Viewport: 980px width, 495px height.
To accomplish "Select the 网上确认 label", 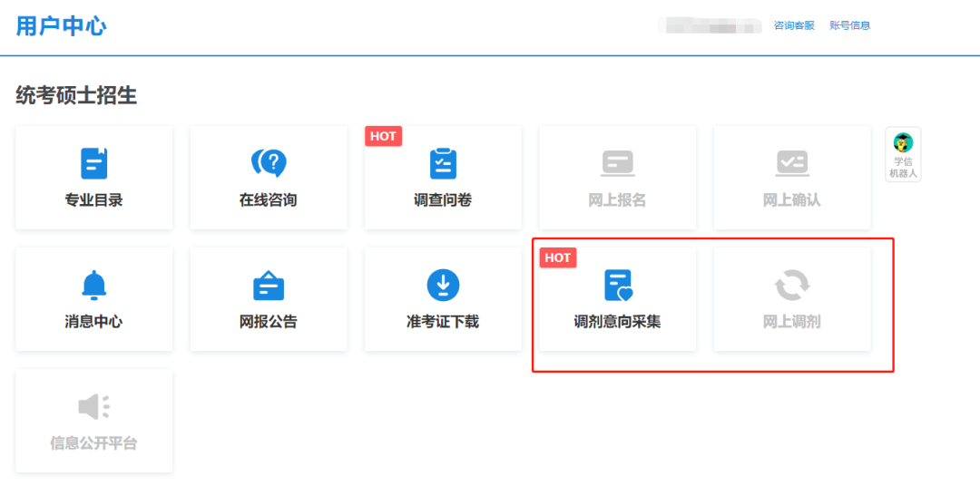I will coord(792,200).
